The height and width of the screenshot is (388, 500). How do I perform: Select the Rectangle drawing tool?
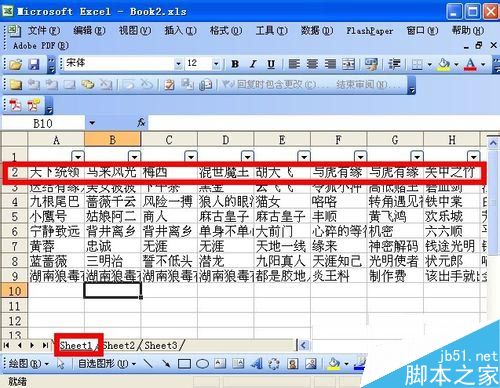coord(184,364)
